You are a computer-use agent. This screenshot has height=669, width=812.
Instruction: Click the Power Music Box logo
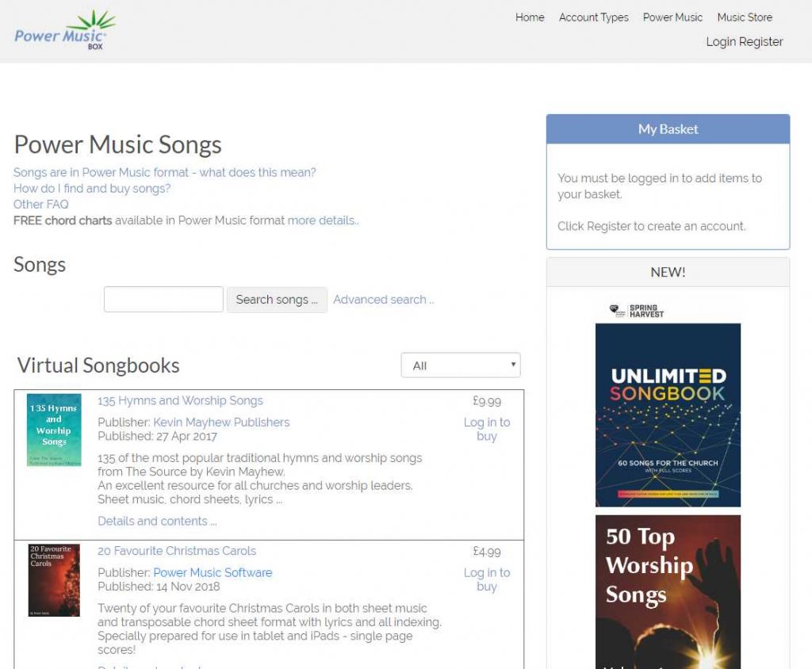pos(65,30)
